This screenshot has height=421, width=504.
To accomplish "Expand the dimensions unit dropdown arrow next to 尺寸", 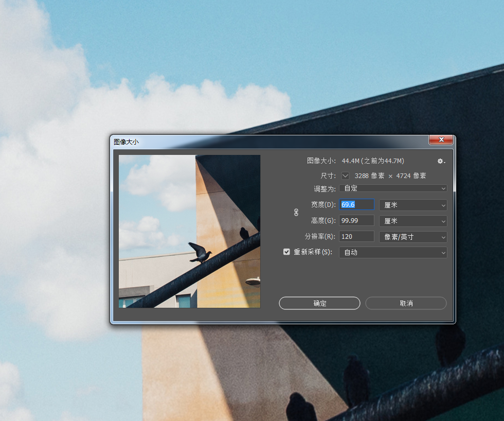I will (x=345, y=176).
